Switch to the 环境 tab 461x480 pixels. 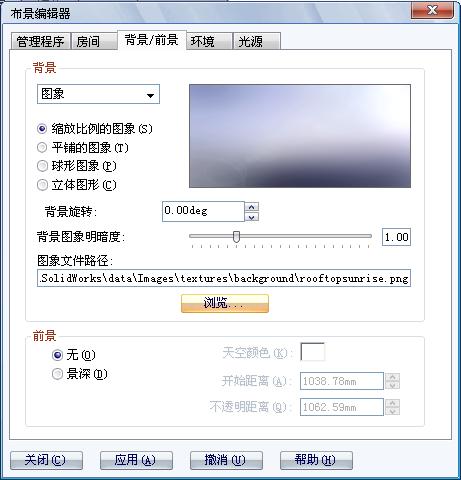(209, 42)
